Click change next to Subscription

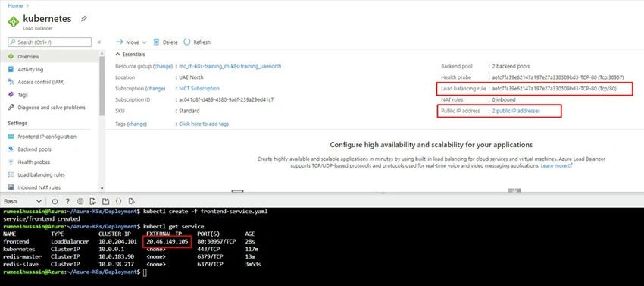(155, 88)
